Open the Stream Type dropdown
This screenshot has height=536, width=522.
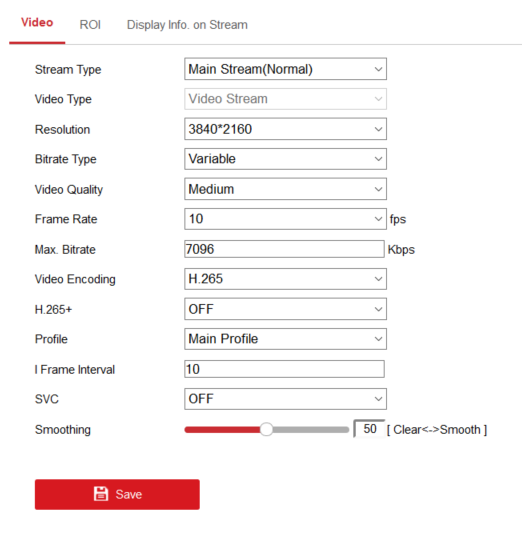[x=285, y=69]
